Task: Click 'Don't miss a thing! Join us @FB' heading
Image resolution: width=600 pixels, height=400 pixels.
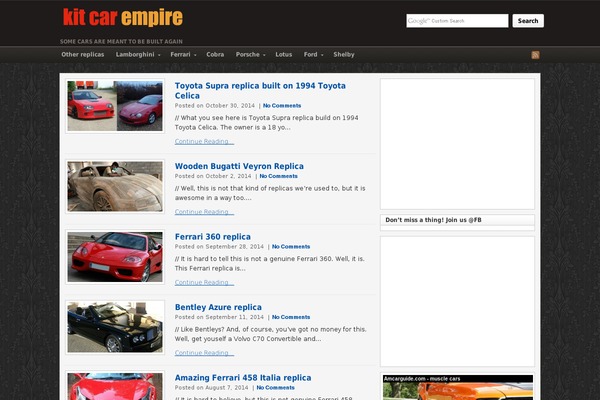Action: pos(433,220)
